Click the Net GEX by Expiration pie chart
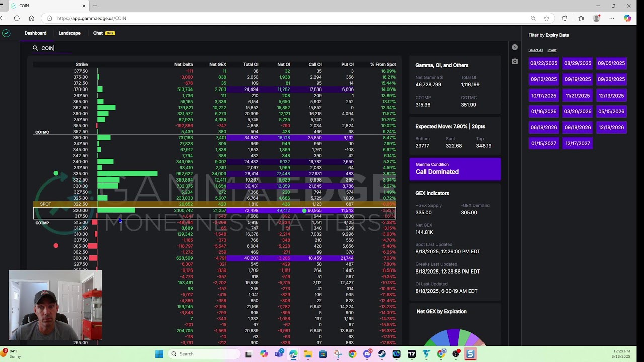The height and width of the screenshot is (362, 644). (x=454, y=337)
